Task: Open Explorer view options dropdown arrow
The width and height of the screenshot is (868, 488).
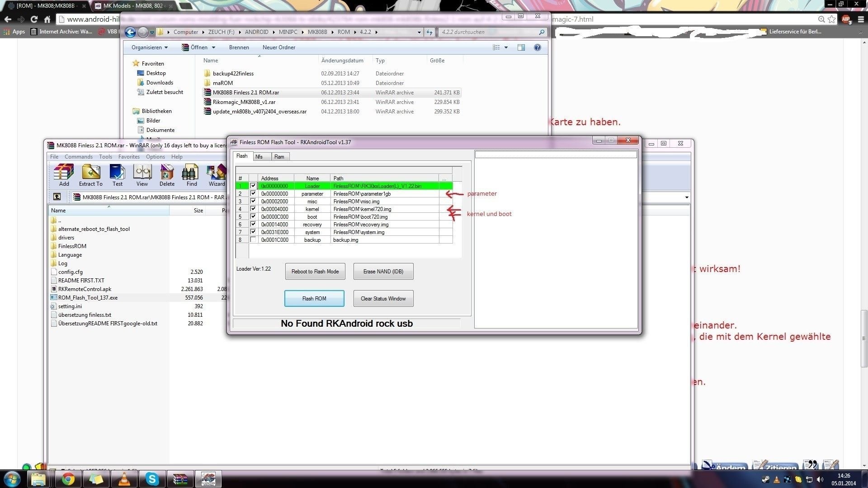Action: (x=506, y=47)
